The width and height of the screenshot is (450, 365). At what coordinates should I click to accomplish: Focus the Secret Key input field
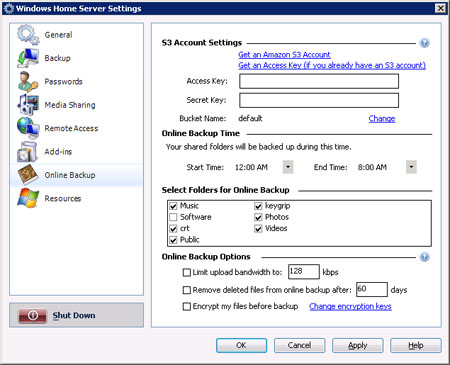point(319,100)
